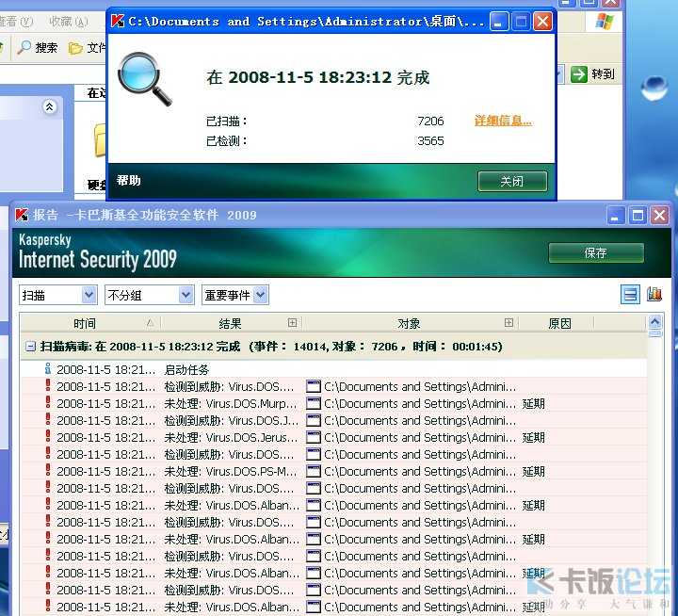678x616 pixels.
Task: Click the 关闭 button in scan dialog
Action: click(512, 181)
